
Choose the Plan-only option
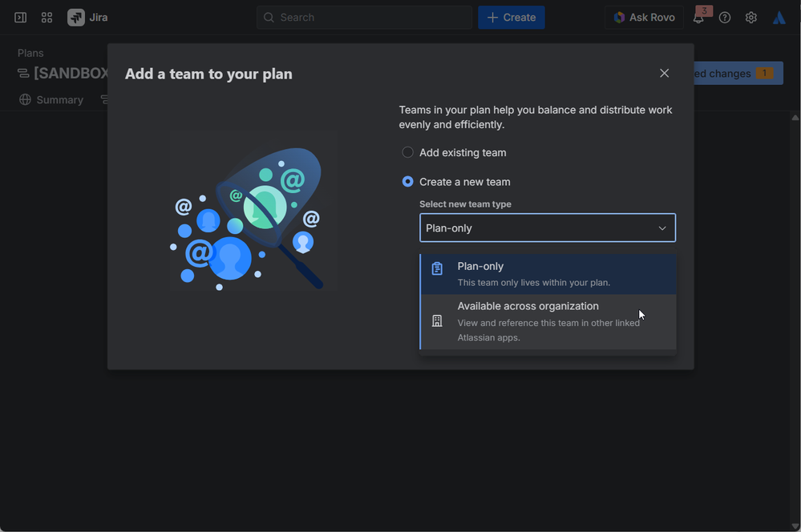coord(548,274)
